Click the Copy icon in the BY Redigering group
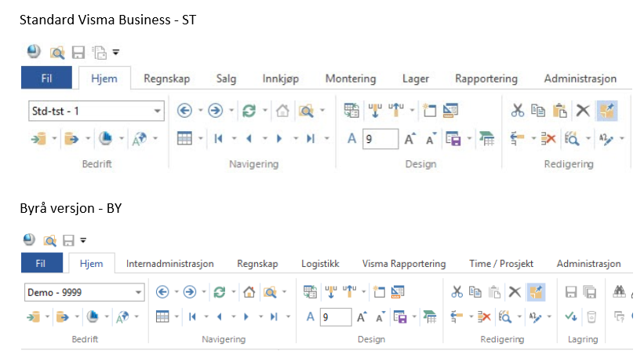 tap(475, 292)
